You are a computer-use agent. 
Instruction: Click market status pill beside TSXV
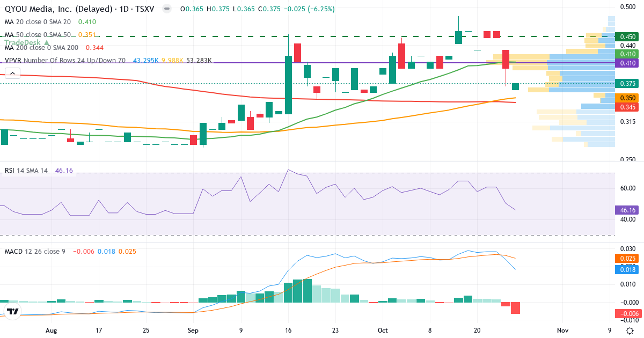click(167, 9)
